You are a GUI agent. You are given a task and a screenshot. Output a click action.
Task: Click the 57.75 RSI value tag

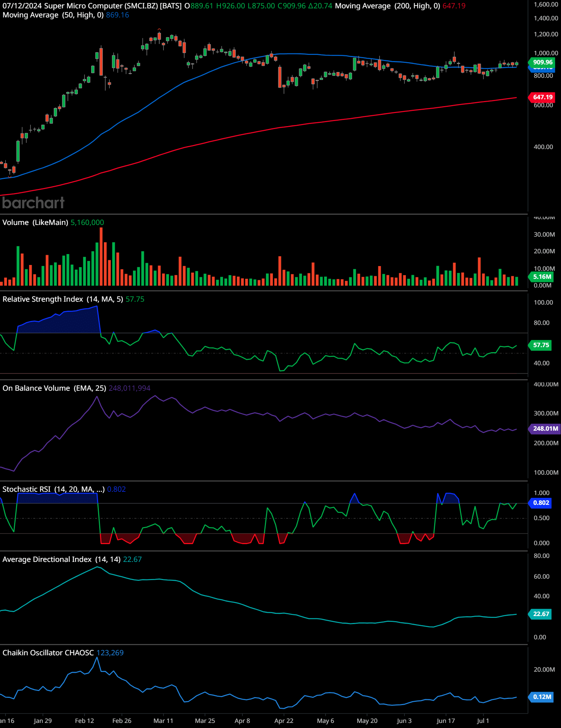click(540, 345)
